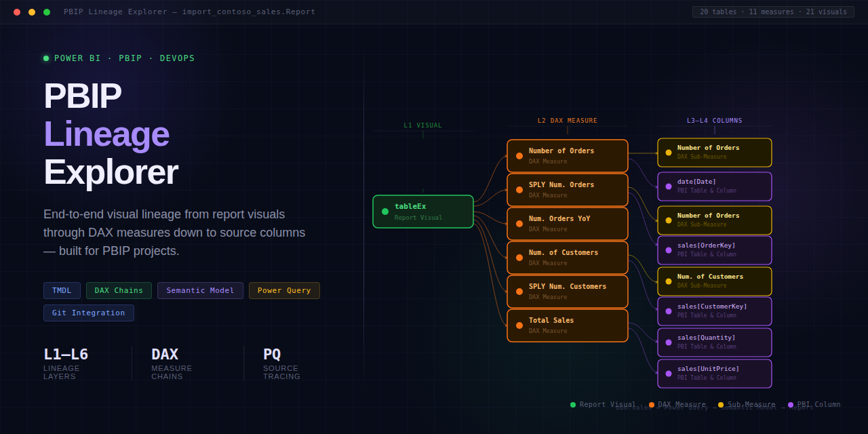The height and width of the screenshot is (434, 868).
Task: Select the L3–L4 COLUMNS column header
Action: tap(715, 120)
